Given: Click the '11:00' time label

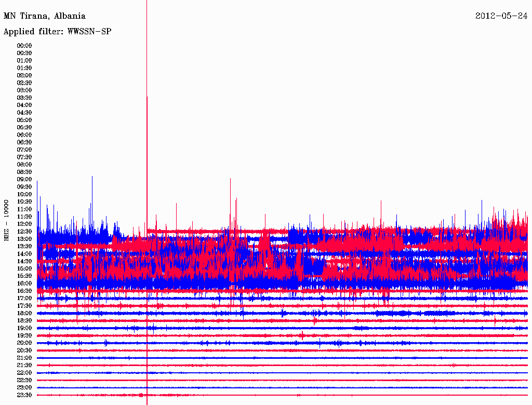Looking at the screenshot, I should click(24, 209).
